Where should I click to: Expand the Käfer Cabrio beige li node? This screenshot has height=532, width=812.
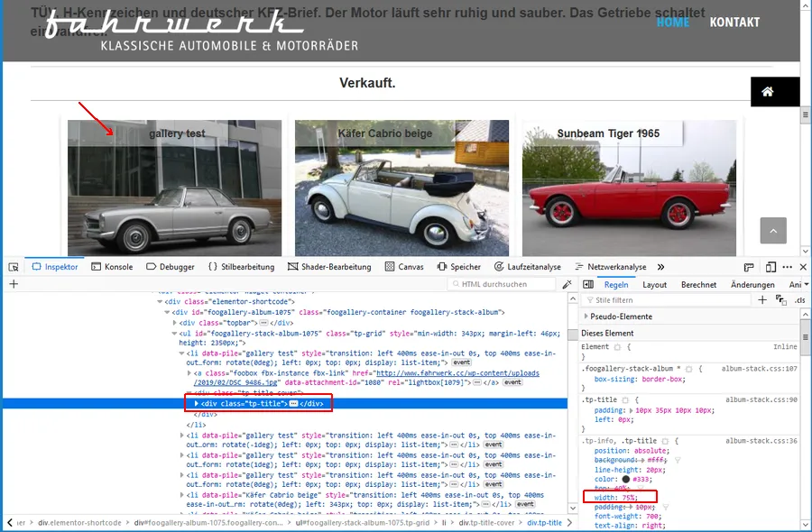click(181, 495)
